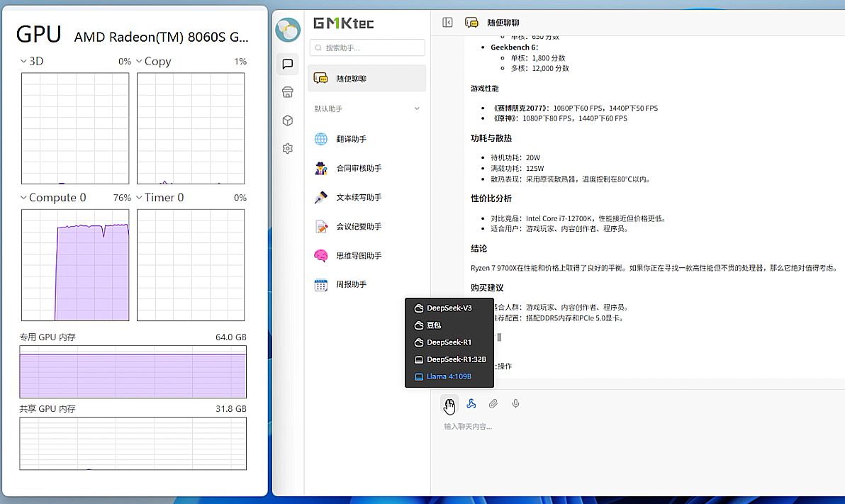The image size is (845, 504).
Task: Choose Llama 4:109B model
Action: tap(449, 376)
